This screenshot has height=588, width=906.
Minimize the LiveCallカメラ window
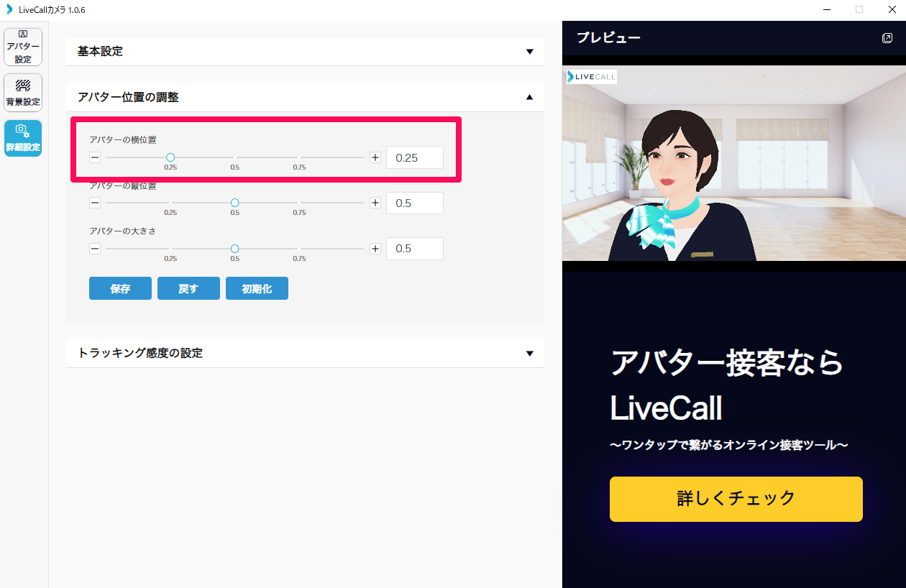click(825, 10)
